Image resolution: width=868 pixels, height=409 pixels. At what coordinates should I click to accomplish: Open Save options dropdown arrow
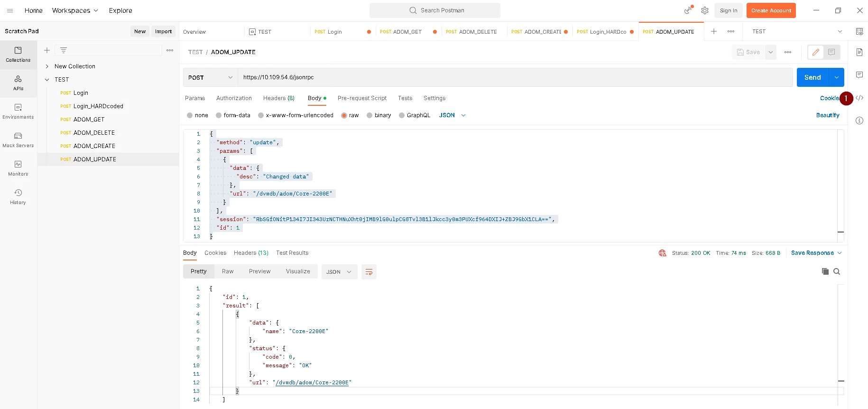(x=771, y=52)
